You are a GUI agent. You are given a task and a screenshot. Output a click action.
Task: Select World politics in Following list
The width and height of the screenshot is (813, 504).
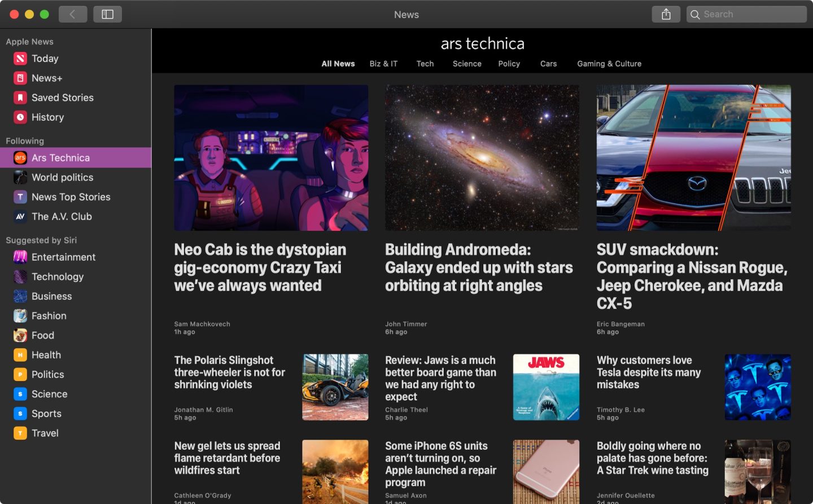[x=62, y=177]
